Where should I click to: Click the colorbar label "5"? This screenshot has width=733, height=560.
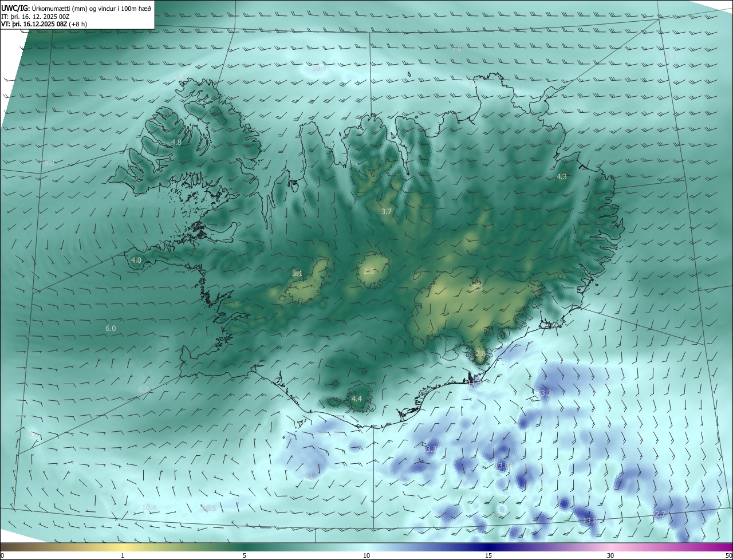(x=245, y=555)
